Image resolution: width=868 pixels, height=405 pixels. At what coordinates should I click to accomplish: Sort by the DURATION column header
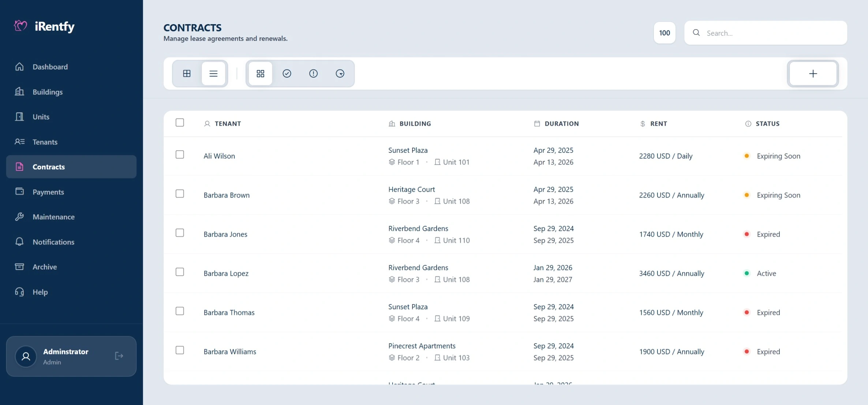tap(562, 124)
